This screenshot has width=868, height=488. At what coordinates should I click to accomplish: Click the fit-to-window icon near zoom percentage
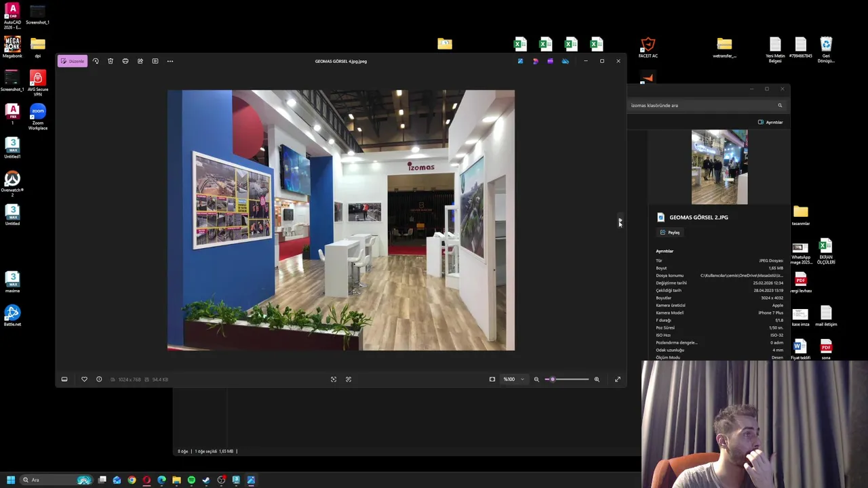492,380
